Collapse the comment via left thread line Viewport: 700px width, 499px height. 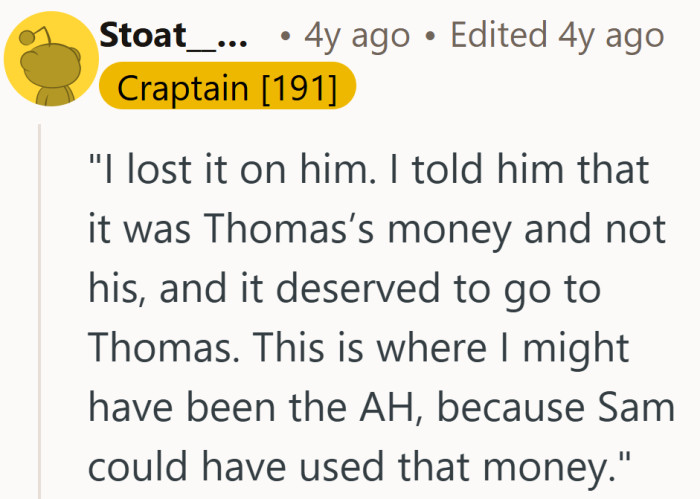click(40, 310)
